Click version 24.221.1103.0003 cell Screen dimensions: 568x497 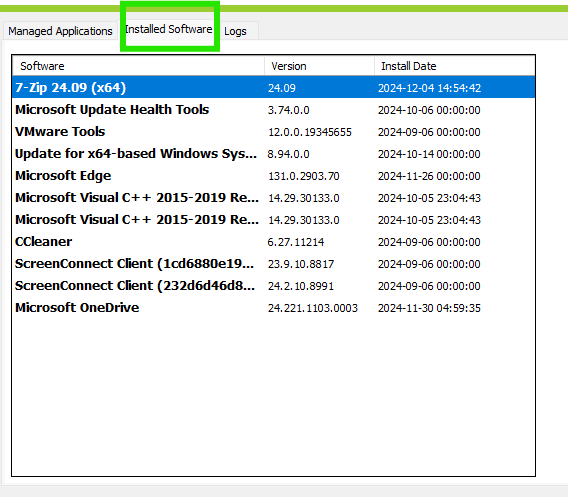[x=313, y=308]
